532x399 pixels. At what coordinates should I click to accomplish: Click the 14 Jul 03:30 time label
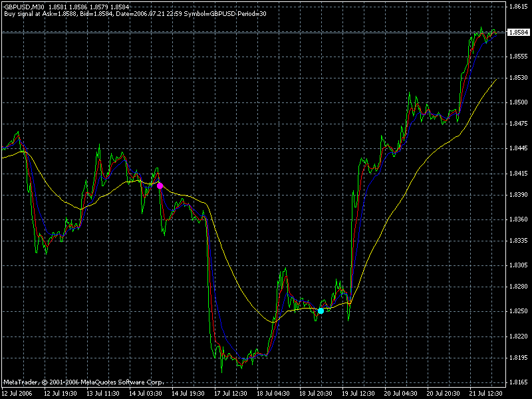[x=145, y=394]
